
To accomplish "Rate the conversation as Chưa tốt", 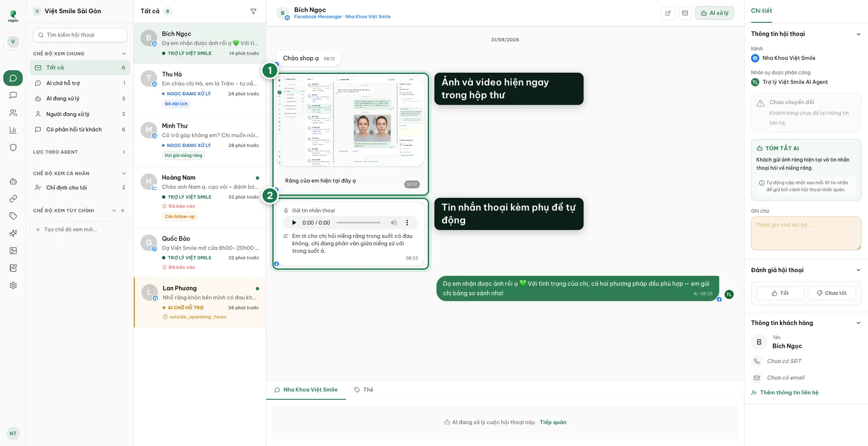I will click(x=831, y=293).
